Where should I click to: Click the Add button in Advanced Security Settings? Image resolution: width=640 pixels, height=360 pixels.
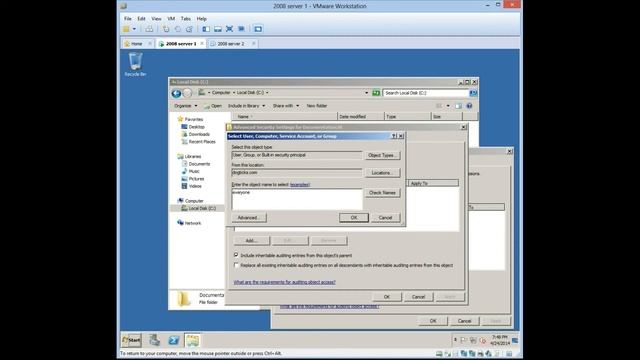[251, 241]
